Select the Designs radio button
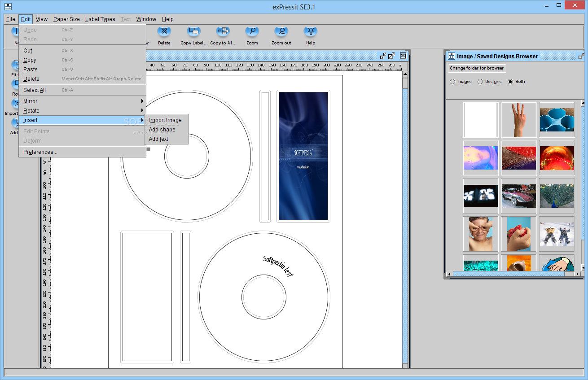The image size is (588, 380). point(480,82)
